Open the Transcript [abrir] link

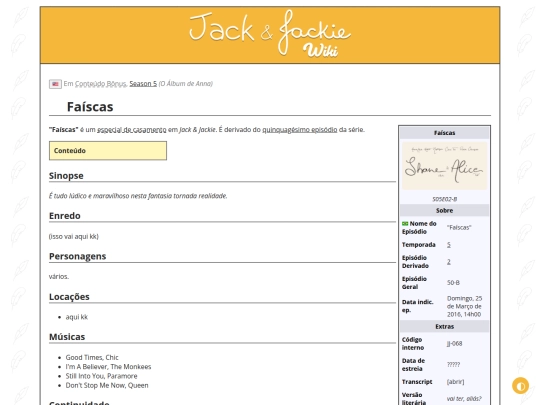pyautogui.click(x=455, y=382)
